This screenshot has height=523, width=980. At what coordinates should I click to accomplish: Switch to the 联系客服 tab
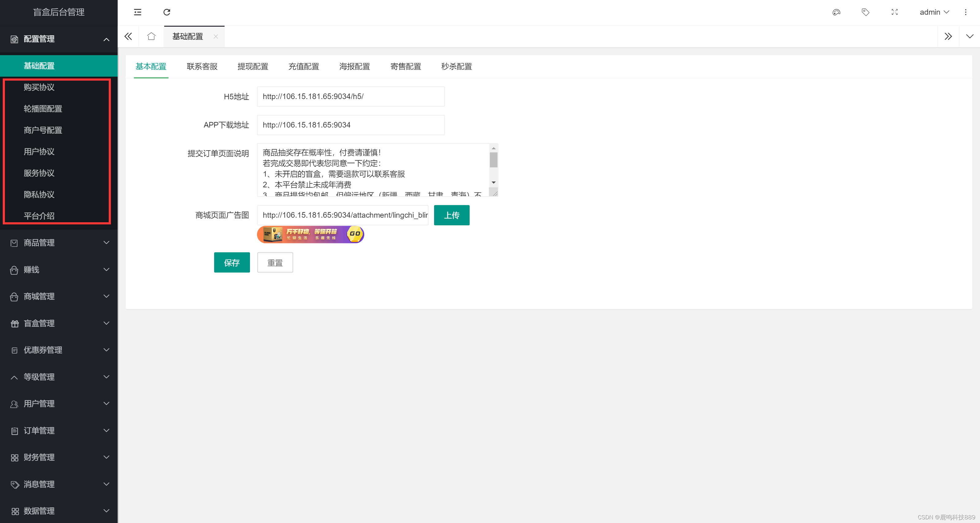tap(202, 67)
